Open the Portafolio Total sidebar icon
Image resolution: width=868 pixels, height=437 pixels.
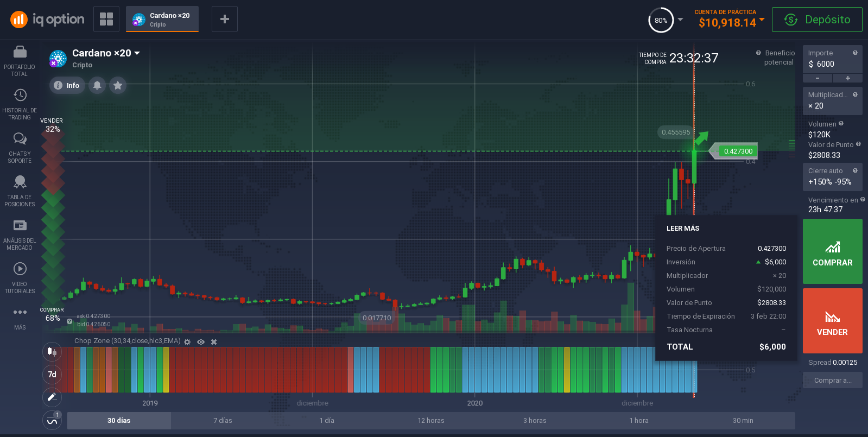pyautogui.click(x=20, y=61)
